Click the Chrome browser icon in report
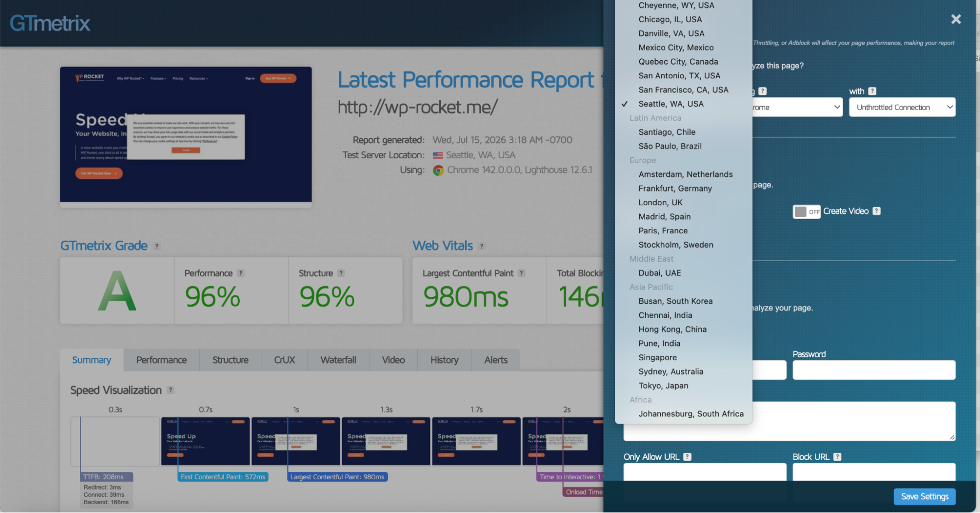The height and width of the screenshot is (513, 980). click(438, 170)
